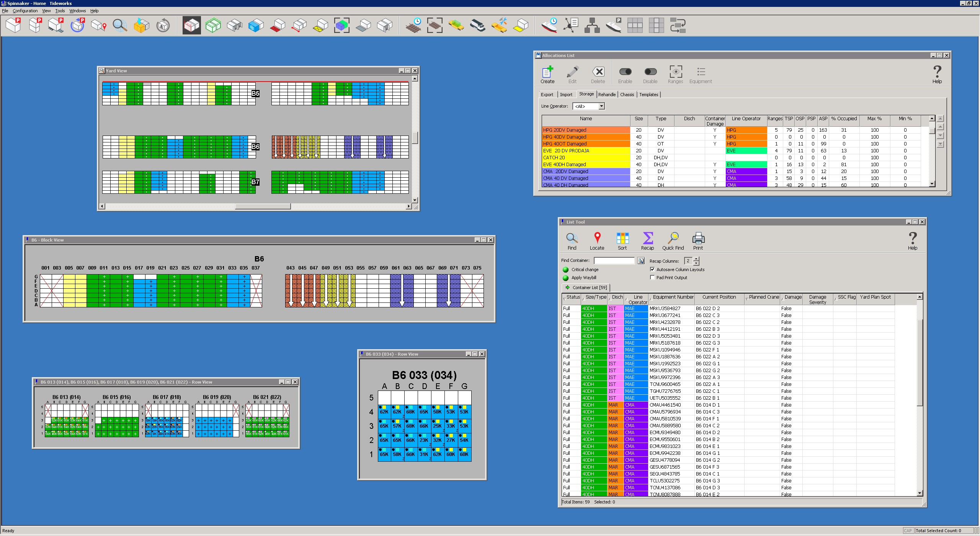Click the Sort icon in List Tool
Viewport: 980px width, 536px height.
622,239
